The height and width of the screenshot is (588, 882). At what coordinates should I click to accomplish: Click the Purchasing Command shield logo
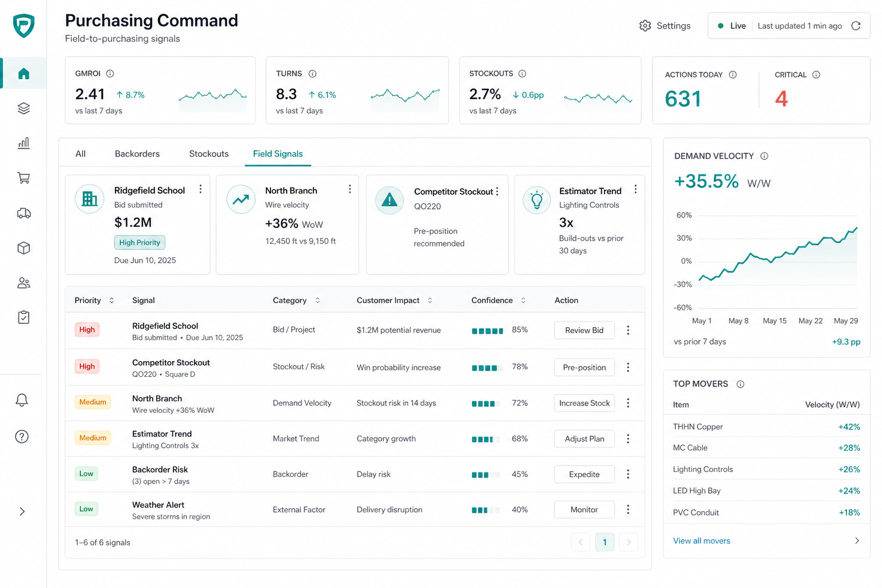24,26
